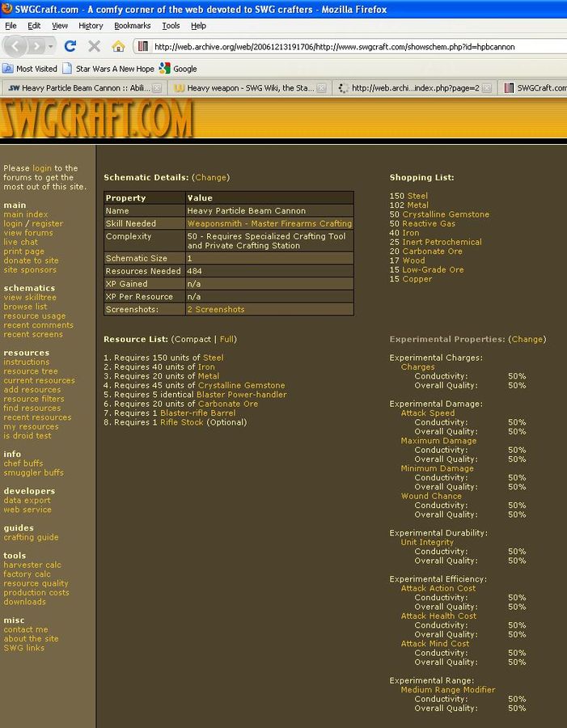Click the Blaster Power-handler resource link
The width and height of the screenshot is (567, 728).
[x=241, y=395]
